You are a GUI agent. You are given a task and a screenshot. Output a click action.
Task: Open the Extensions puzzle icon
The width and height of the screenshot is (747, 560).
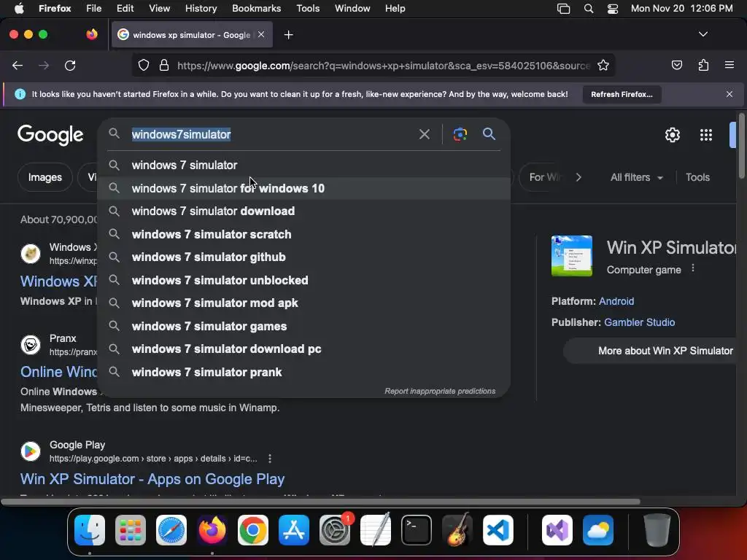pos(703,65)
